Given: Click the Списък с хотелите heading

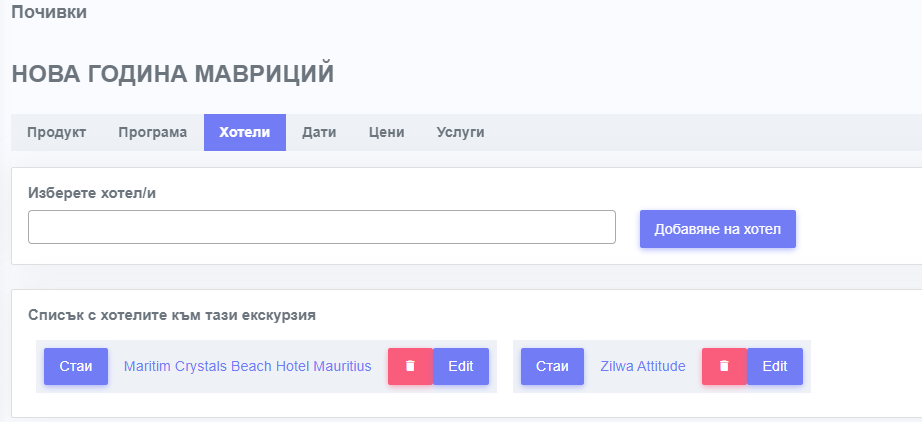Looking at the screenshot, I should [x=172, y=314].
